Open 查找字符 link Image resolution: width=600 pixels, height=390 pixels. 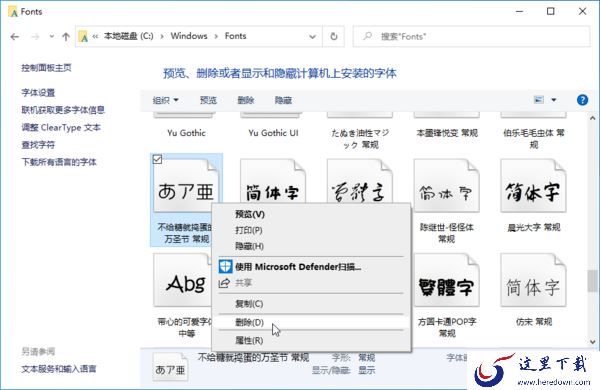tap(38, 145)
